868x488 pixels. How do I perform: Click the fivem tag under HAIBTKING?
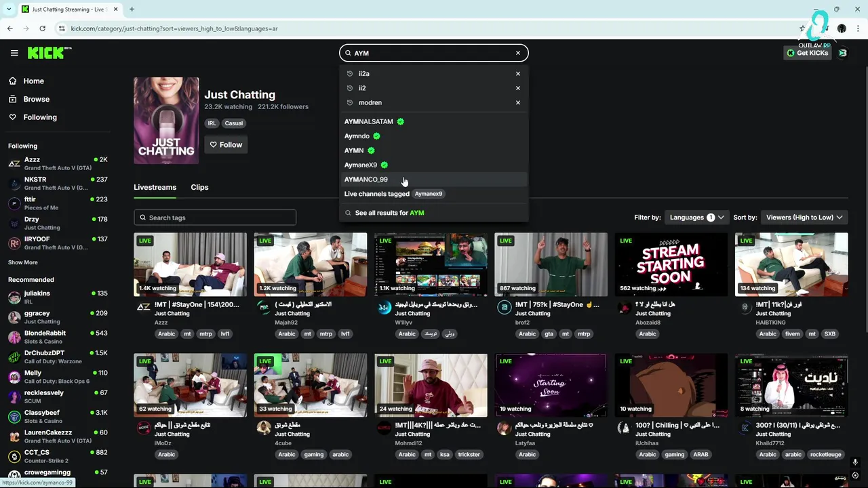(x=792, y=334)
